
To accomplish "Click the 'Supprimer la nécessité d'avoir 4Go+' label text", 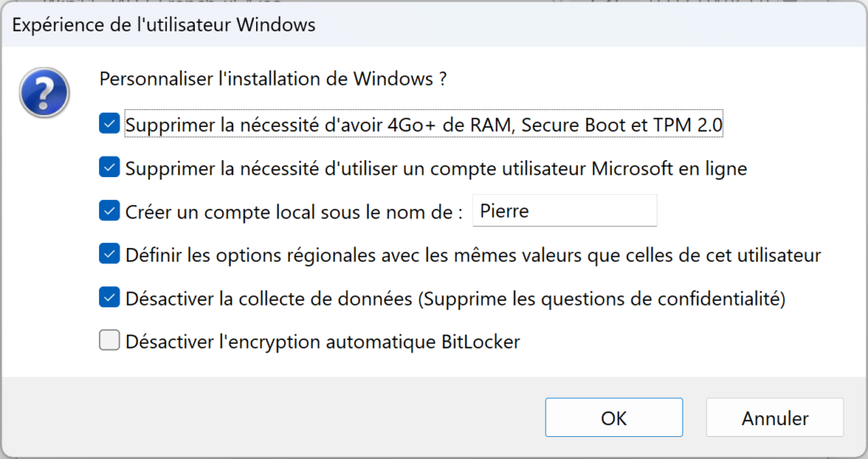I will tap(281, 124).
